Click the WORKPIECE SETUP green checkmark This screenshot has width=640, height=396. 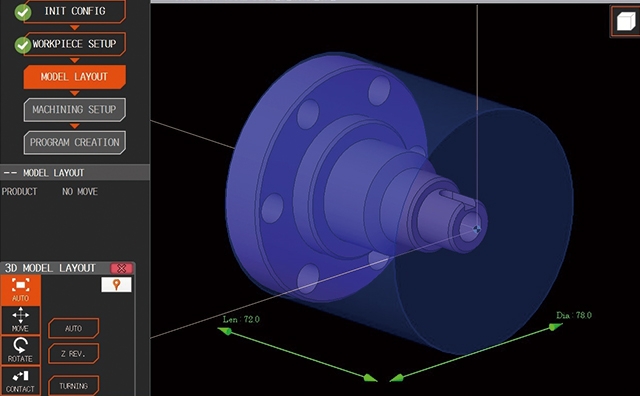[x=23, y=44]
